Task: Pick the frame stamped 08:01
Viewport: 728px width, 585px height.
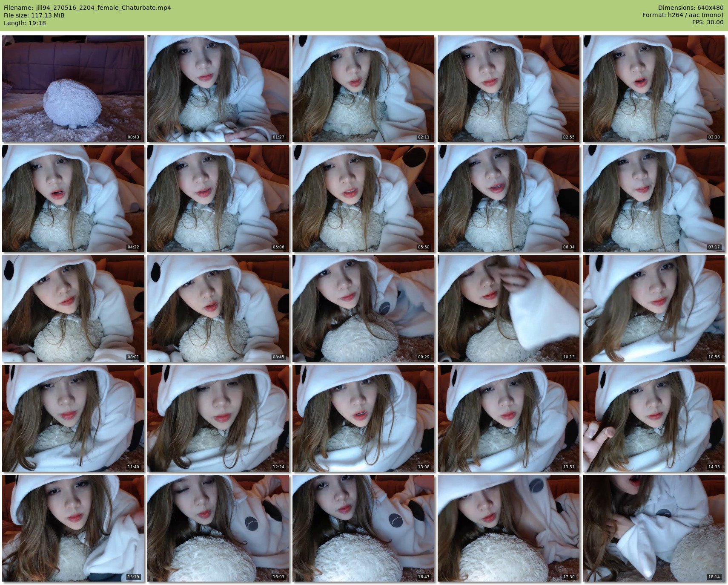Action: point(73,308)
